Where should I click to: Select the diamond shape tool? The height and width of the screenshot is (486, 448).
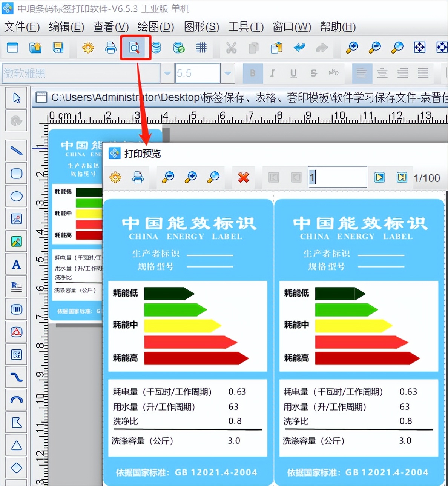point(16,468)
